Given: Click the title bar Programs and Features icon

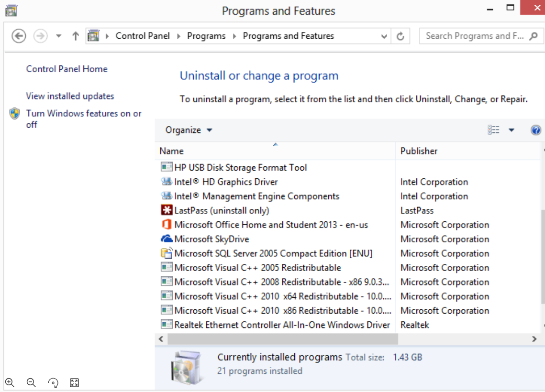Looking at the screenshot, I should point(11,11).
